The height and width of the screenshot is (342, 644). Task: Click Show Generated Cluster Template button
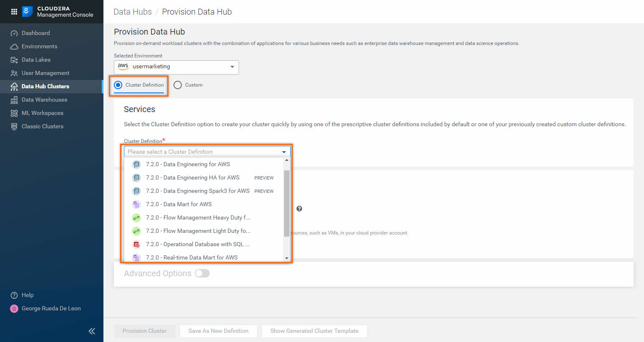tap(314, 331)
